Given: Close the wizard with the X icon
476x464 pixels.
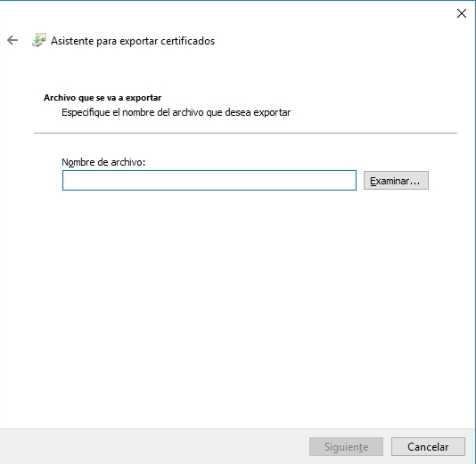Looking at the screenshot, I should click(x=462, y=13).
